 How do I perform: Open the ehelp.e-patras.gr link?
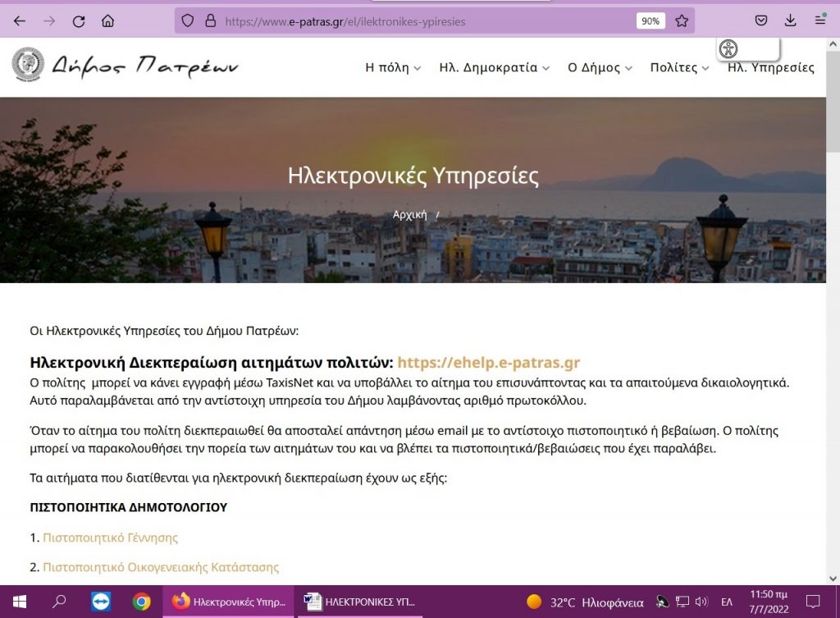pyautogui.click(x=488, y=360)
